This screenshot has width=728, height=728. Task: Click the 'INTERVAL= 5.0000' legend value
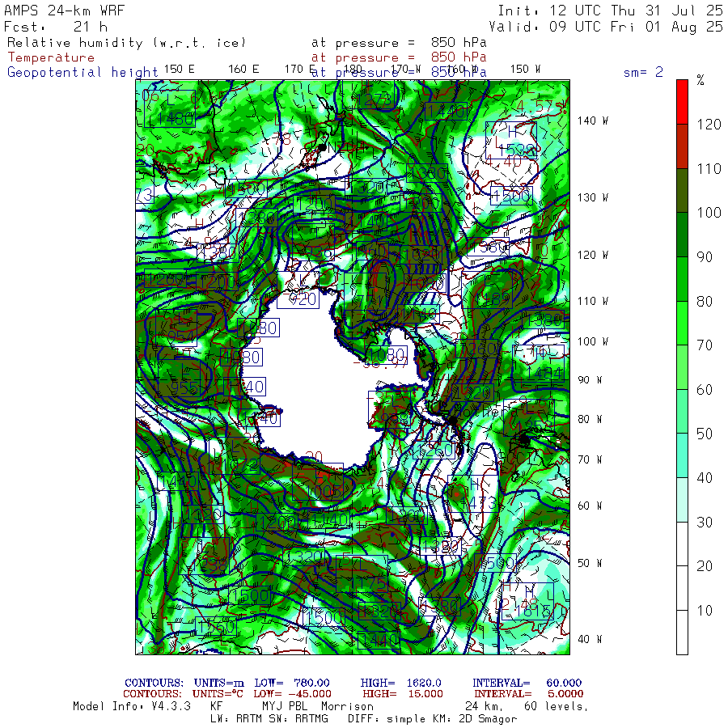pos(529,694)
